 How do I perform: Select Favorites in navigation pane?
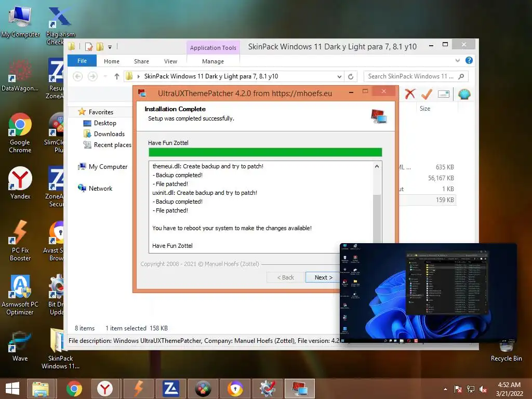click(x=101, y=112)
